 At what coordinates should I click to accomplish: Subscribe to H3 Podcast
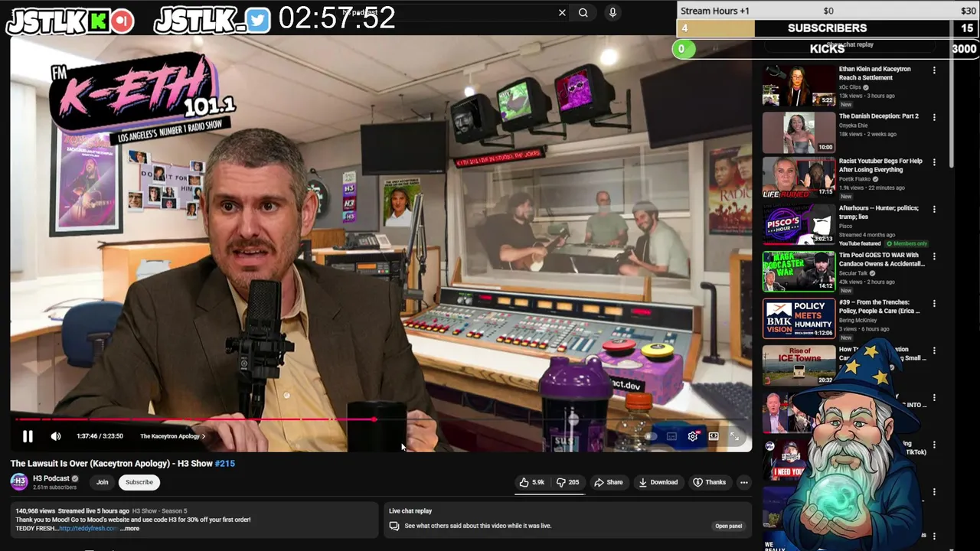[139, 482]
